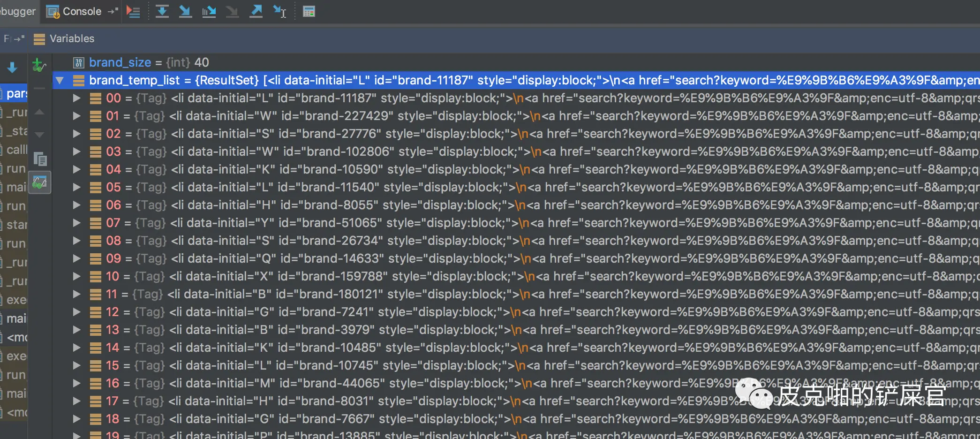Move watch down with the grey down arrow
The width and height of the screenshot is (980, 439).
pos(40,135)
